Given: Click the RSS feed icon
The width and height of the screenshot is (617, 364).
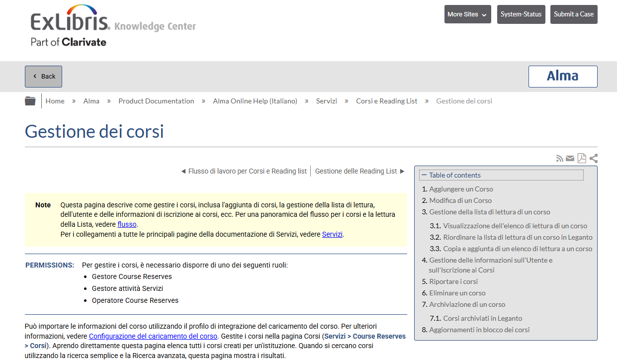Looking at the screenshot, I should tap(560, 159).
